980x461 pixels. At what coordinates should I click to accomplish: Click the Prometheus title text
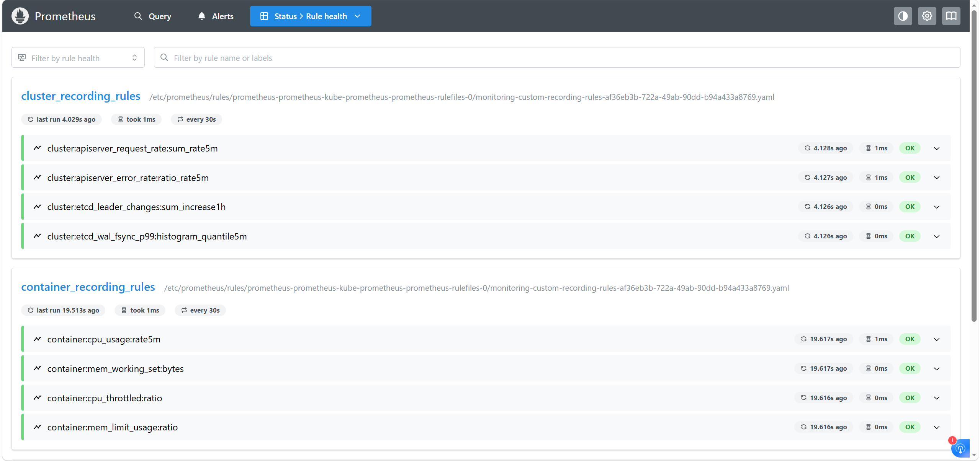pos(65,16)
